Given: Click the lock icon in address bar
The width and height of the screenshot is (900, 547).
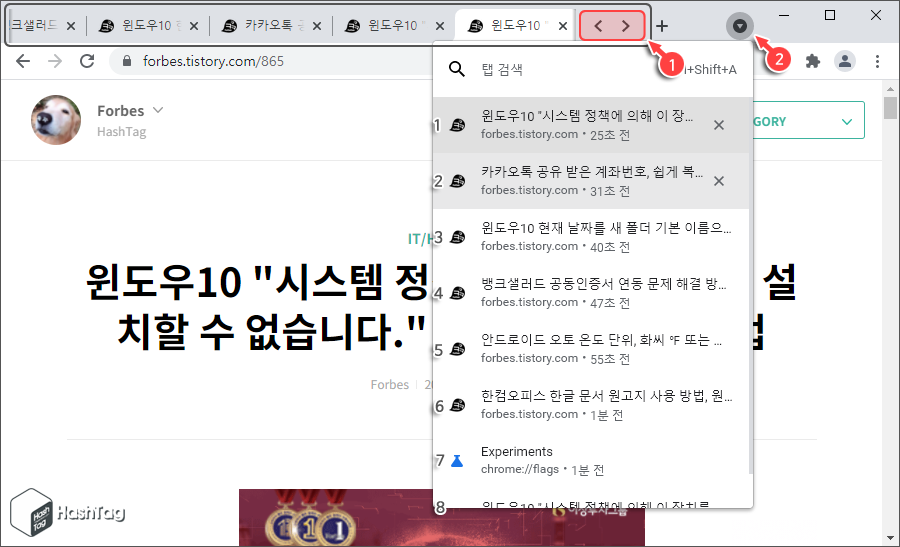Looking at the screenshot, I should coord(127,61).
